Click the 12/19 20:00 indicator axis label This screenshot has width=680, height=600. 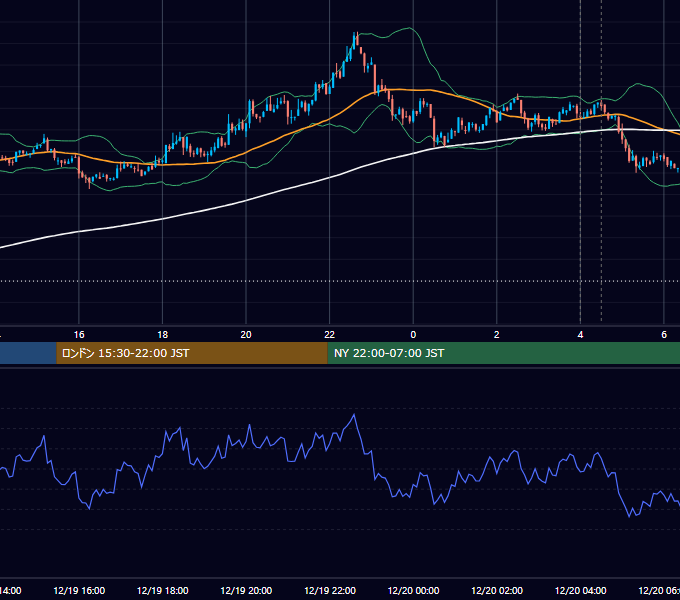[x=246, y=590]
